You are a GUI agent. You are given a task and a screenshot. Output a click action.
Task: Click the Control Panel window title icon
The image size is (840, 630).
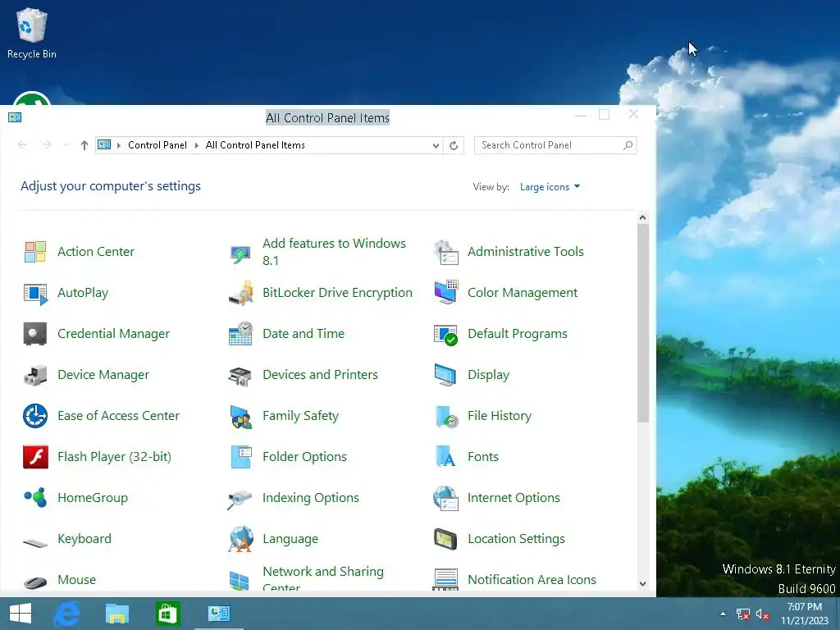(15, 117)
